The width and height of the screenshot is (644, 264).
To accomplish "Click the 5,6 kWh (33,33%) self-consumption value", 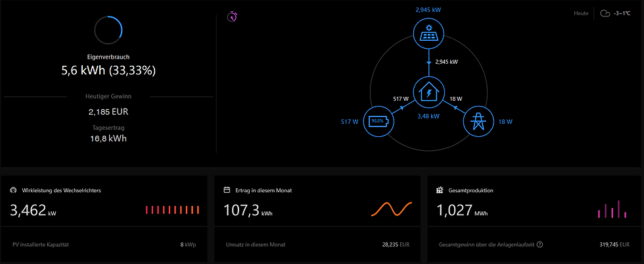I will (x=108, y=70).
